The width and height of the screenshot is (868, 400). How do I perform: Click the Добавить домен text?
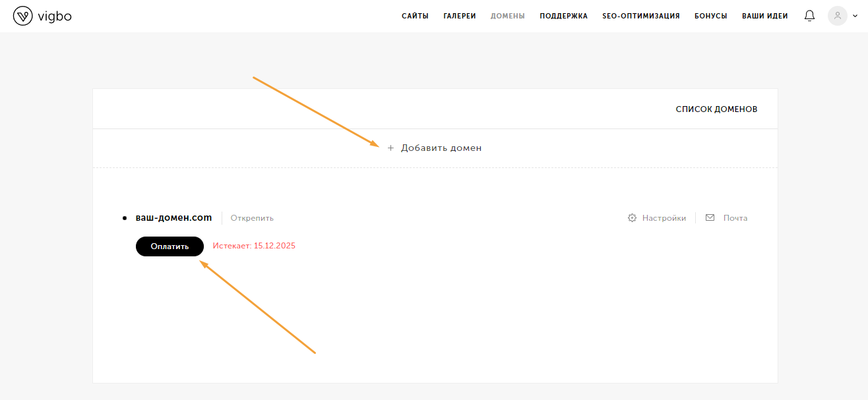pos(441,148)
